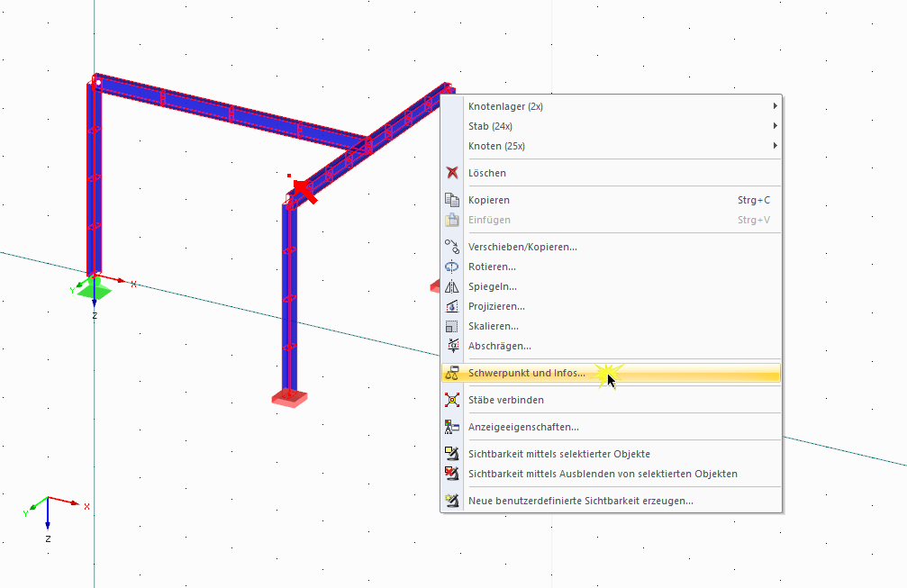Click the Einfügen clipboard icon
Viewport: 907px width, 588px height.
pos(452,220)
